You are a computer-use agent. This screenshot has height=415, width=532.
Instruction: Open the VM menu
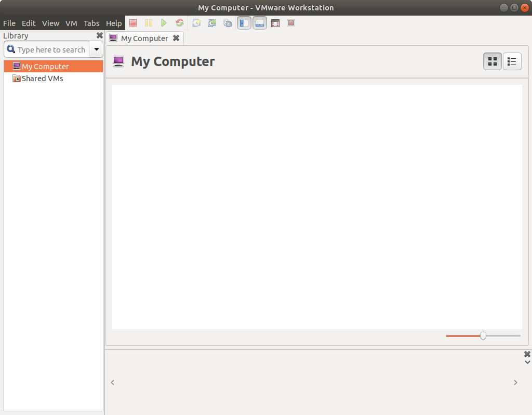[71, 23]
